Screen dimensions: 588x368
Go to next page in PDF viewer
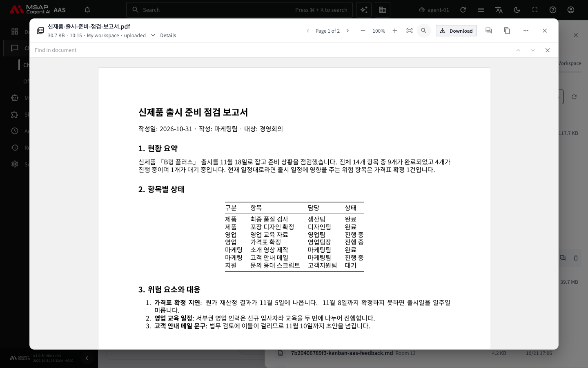pos(347,31)
